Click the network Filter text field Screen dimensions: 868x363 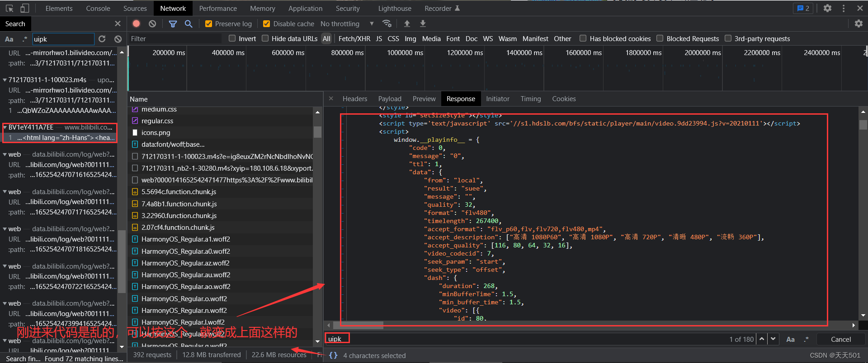coord(176,39)
